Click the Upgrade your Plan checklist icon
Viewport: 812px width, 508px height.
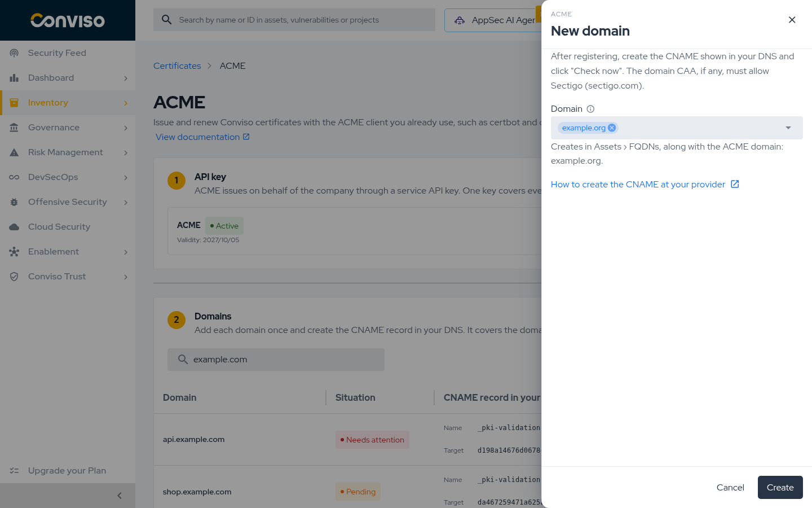pyautogui.click(x=14, y=471)
